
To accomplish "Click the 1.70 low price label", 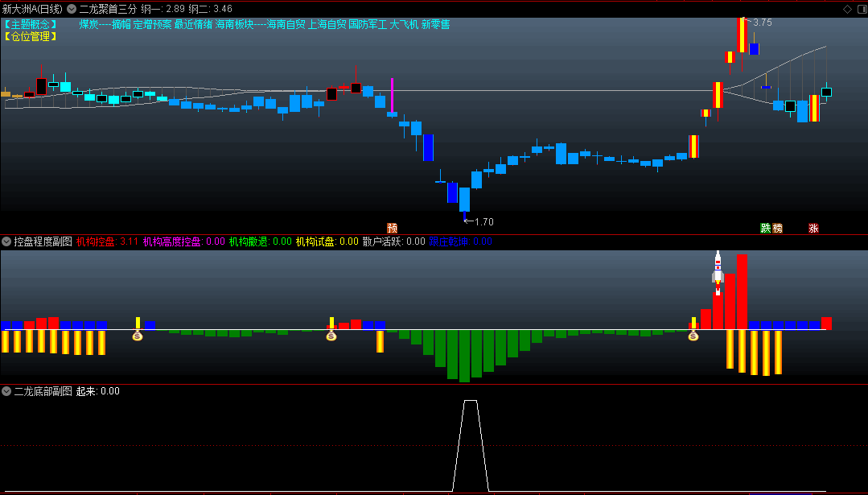I will (483, 221).
